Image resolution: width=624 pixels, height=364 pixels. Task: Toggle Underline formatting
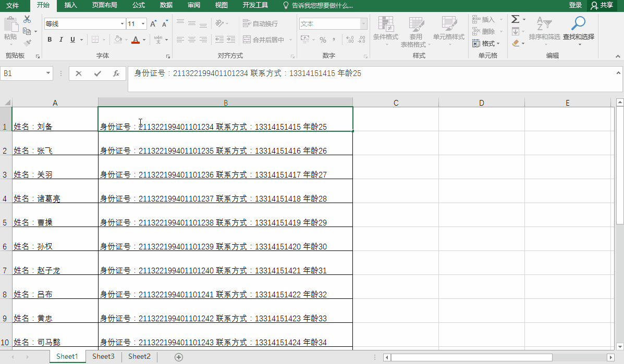72,40
